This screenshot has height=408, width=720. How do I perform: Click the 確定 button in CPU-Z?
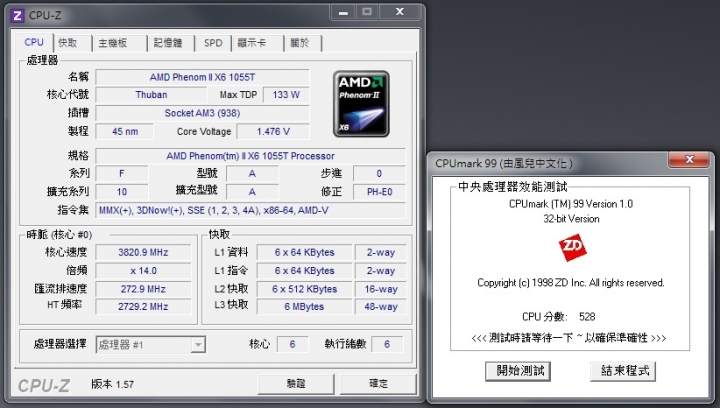click(378, 384)
